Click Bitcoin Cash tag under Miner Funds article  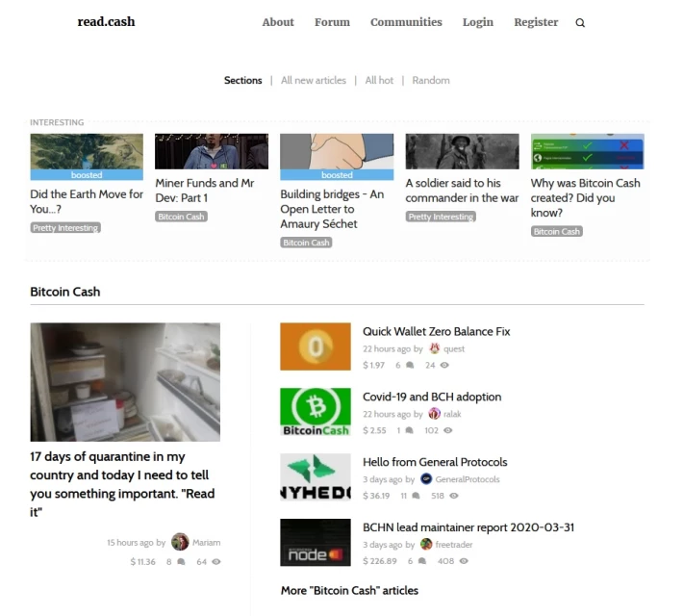[181, 217]
